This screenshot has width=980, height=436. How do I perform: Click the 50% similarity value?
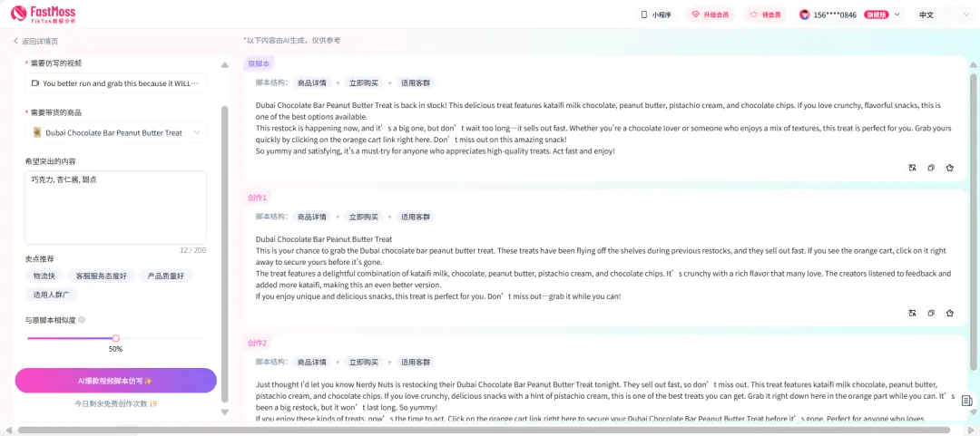click(x=115, y=349)
